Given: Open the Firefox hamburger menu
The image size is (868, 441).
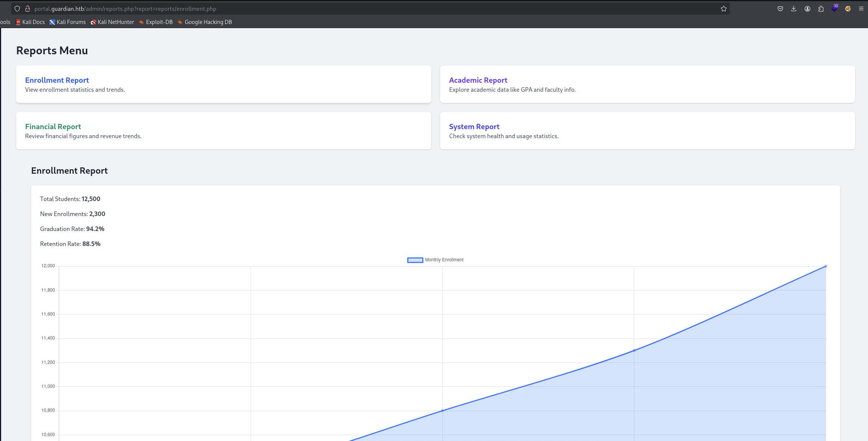Looking at the screenshot, I should [x=861, y=9].
